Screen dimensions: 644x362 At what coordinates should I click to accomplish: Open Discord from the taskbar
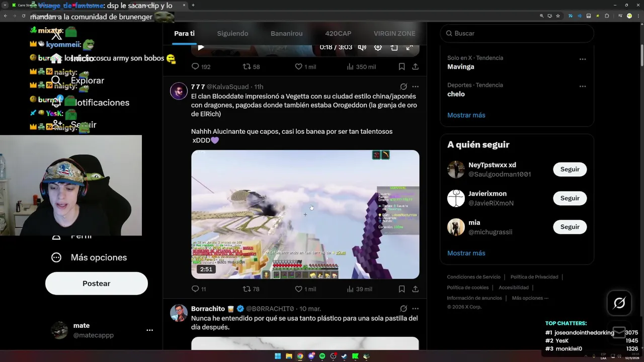click(311, 356)
